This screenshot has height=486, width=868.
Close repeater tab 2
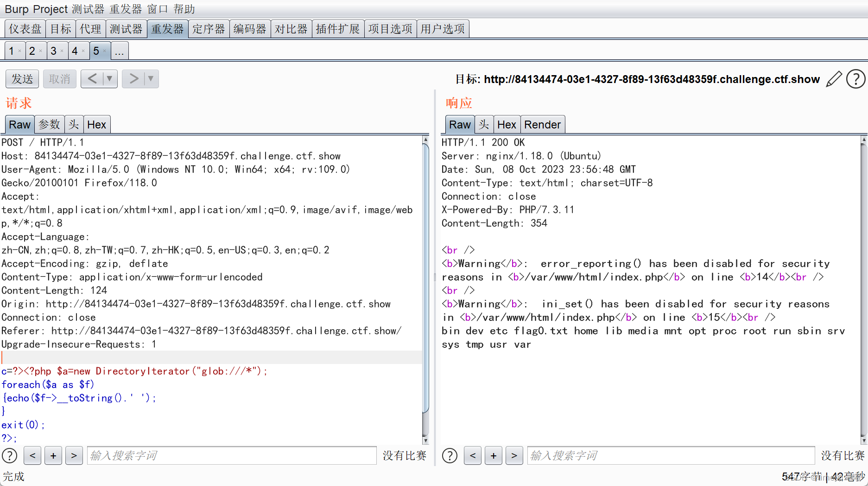click(x=41, y=51)
